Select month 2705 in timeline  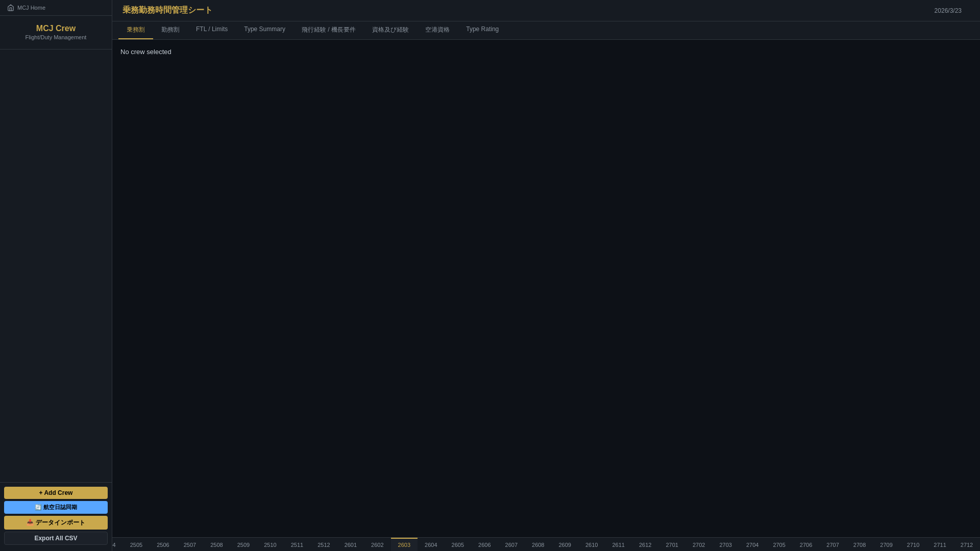pyautogui.click(x=779, y=545)
